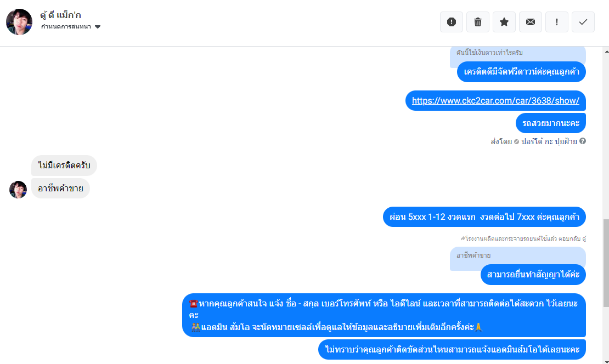Mark conversation as done with the checkmark
This screenshot has height=364, width=609.
583,22
